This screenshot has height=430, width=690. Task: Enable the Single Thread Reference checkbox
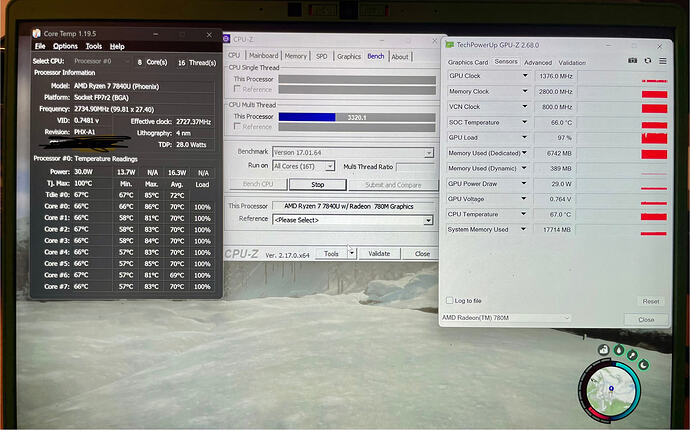(x=237, y=89)
